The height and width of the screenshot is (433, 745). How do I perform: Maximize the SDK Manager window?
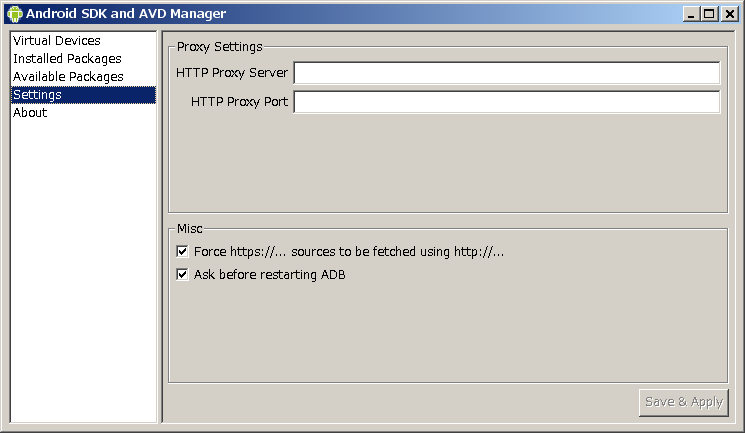pyautogui.click(x=709, y=14)
